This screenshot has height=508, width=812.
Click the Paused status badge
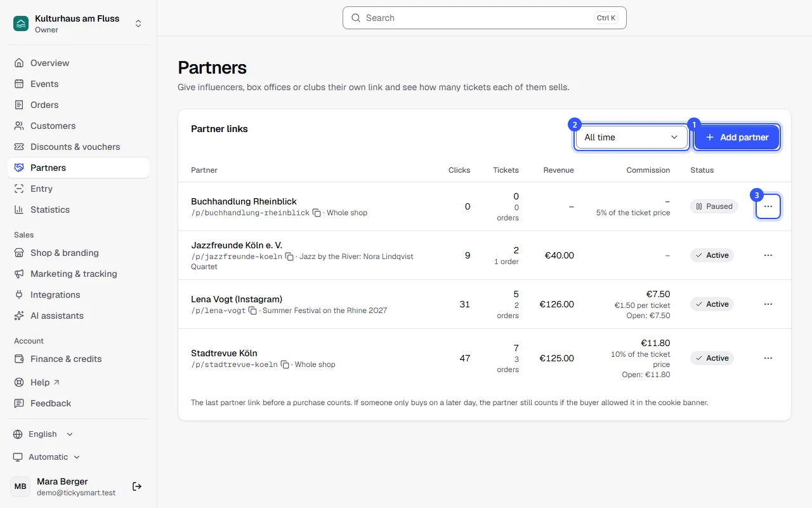point(714,206)
